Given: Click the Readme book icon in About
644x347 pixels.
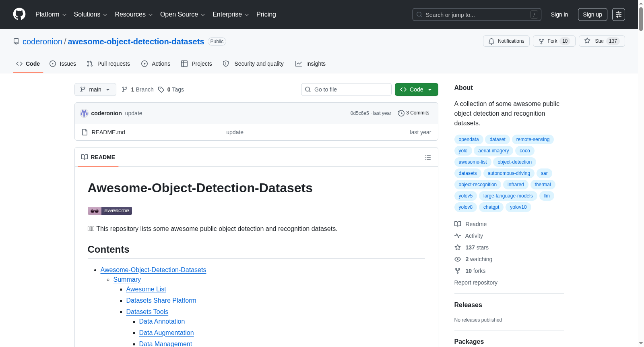Looking at the screenshot, I should coord(458,224).
